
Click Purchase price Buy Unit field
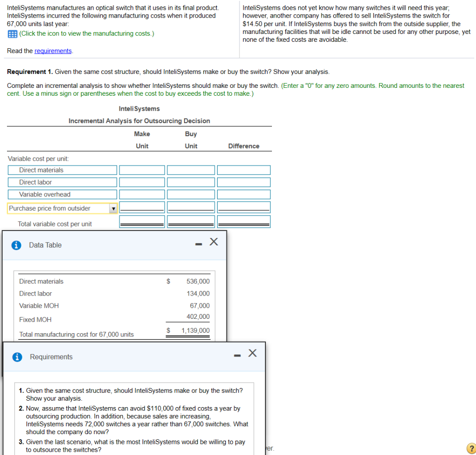pyautogui.click(x=191, y=207)
